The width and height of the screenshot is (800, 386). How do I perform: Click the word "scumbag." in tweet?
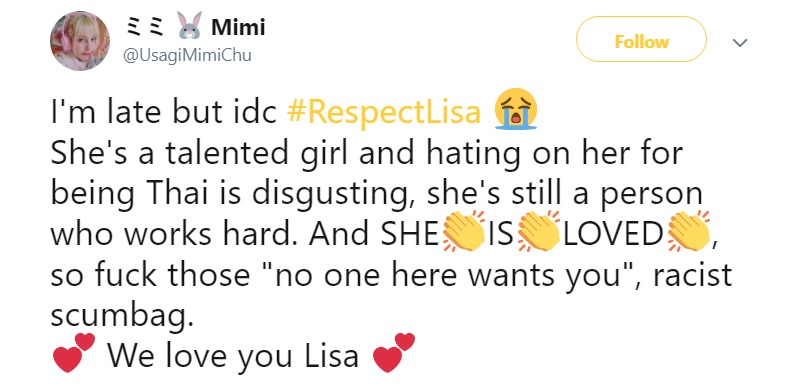pyautogui.click(x=122, y=316)
